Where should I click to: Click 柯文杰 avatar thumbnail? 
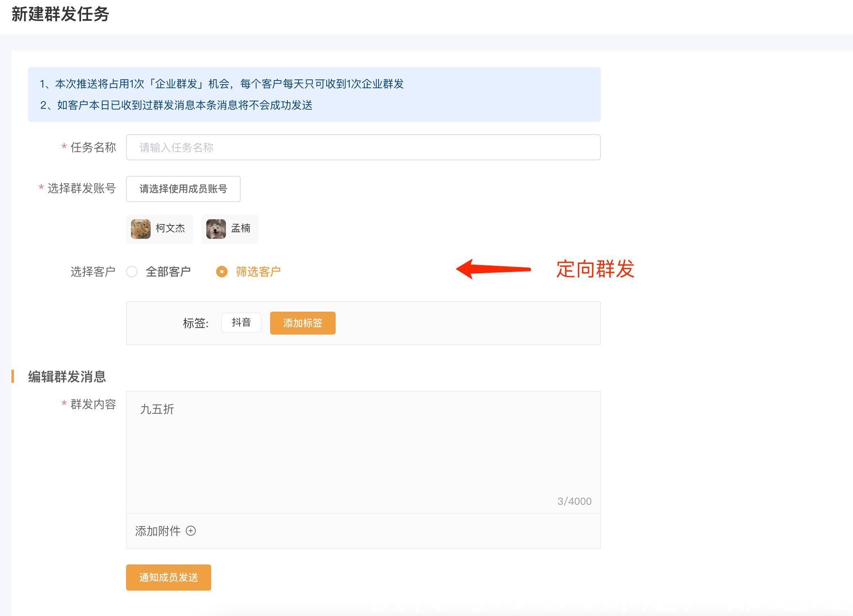pos(141,229)
